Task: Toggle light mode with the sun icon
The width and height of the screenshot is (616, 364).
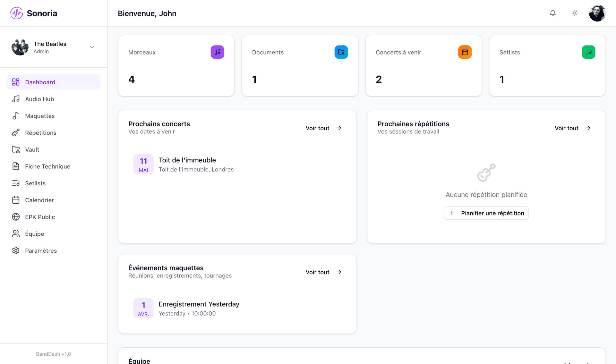Action: pyautogui.click(x=575, y=13)
